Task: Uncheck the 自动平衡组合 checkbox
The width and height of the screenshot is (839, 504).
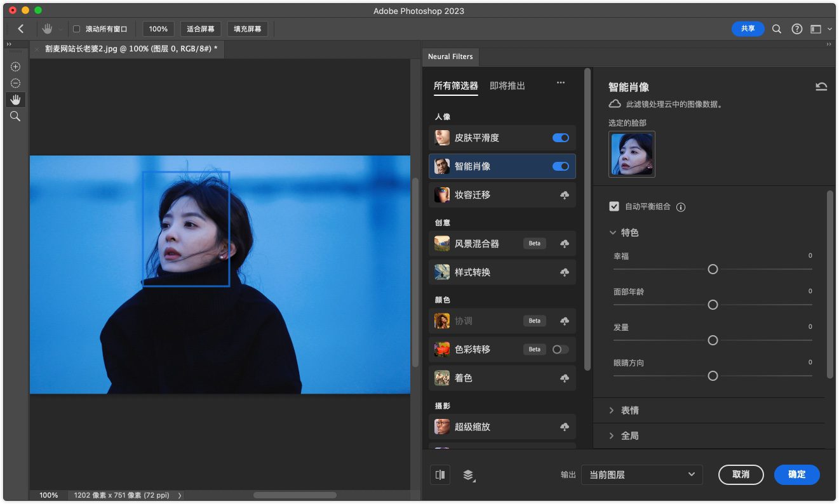Action: coord(614,206)
